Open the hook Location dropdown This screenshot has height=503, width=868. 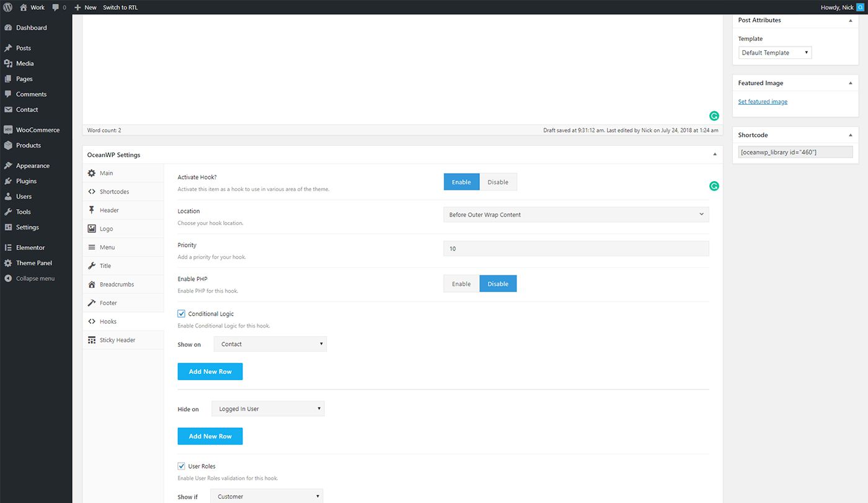[x=576, y=215]
